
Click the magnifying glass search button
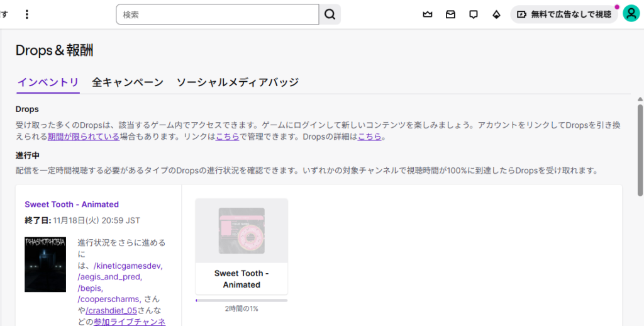coord(330,14)
